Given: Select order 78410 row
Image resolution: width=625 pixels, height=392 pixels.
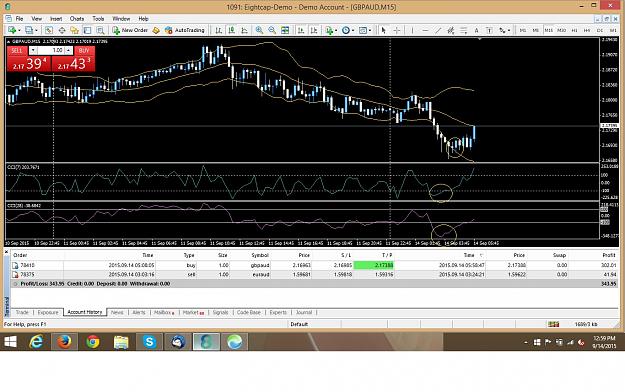Looking at the screenshot, I should pyautogui.click(x=314, y=265).
